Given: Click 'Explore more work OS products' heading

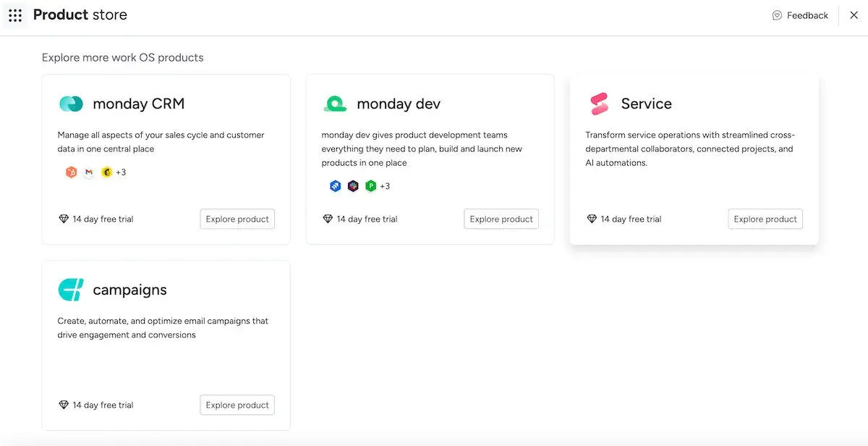Looking at the screenshot, I should click(123, 57).
